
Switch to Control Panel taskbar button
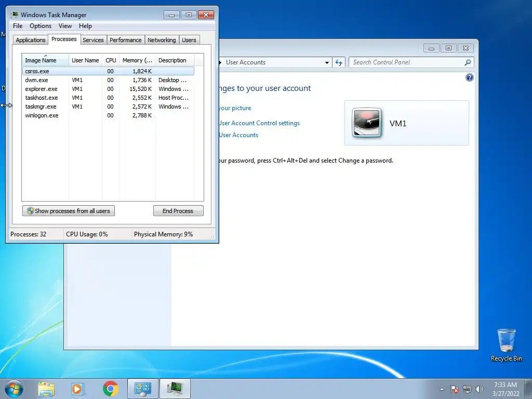[x=142, y=389]
